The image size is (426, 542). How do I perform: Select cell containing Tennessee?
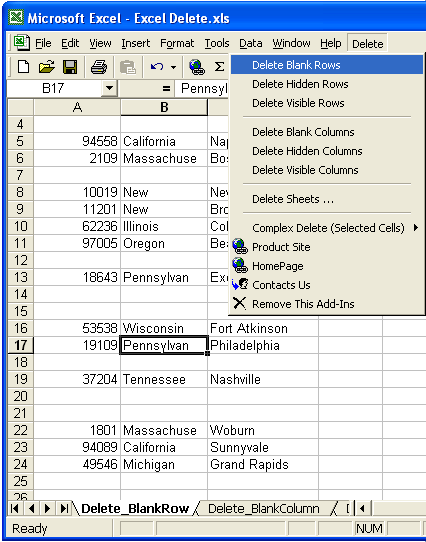pyautogui.click(x=164, y=379)
